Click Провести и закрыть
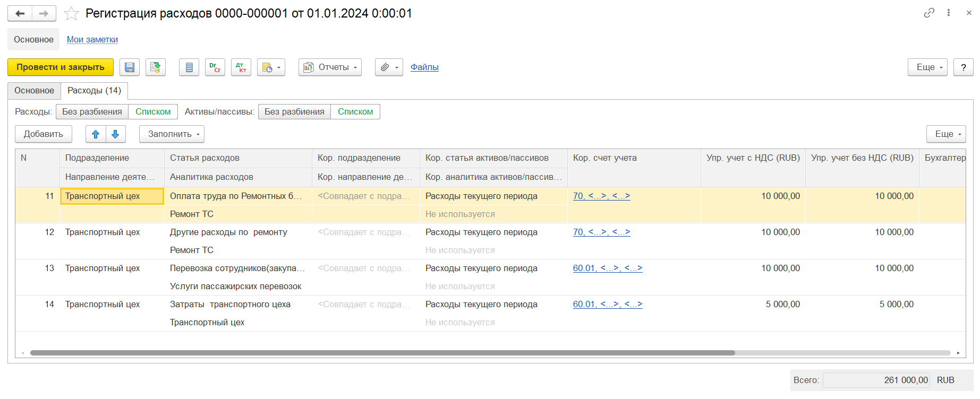980x399 pixels. click(x=61, y=67)
